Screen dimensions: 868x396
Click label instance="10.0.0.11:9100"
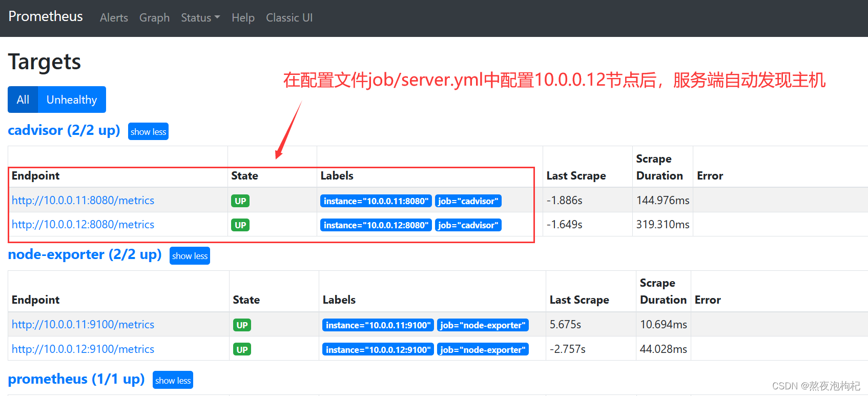tap(378, 325)
